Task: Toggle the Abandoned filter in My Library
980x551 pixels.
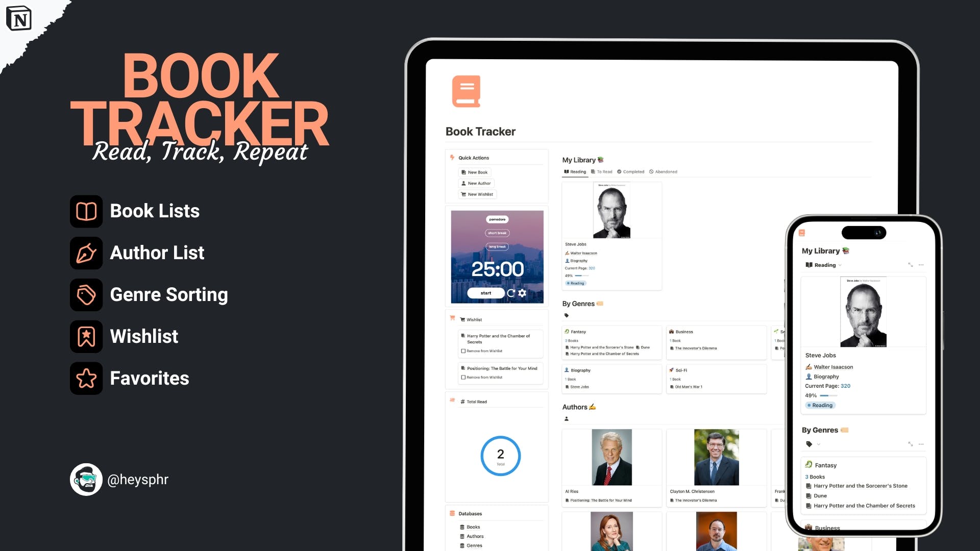Action: click(x=666, y=171)
